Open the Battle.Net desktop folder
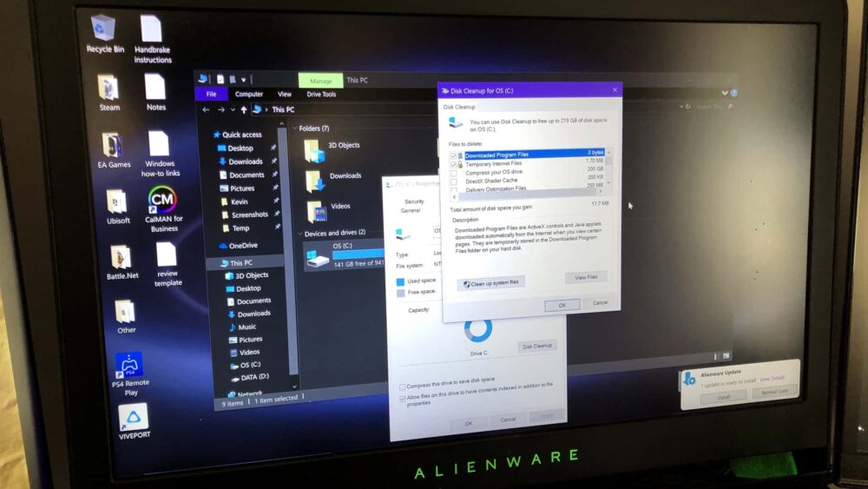The width and height of the screenshot is (868, 489). (122, 262)
